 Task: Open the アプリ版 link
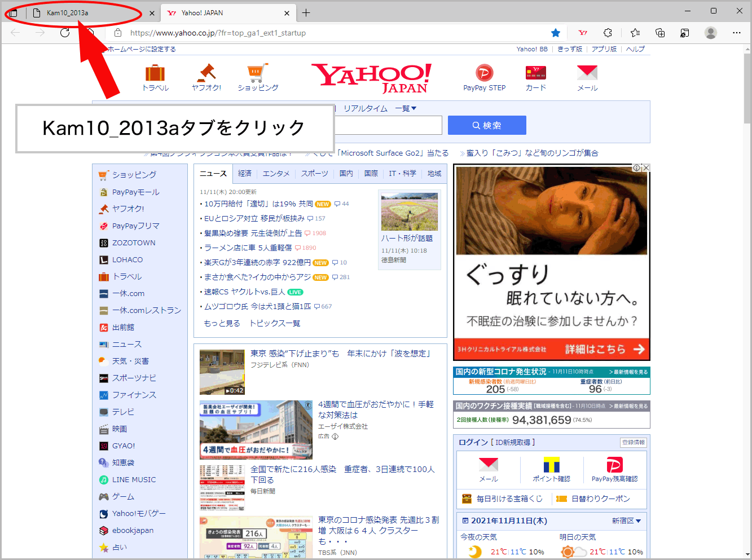[604, 49]
